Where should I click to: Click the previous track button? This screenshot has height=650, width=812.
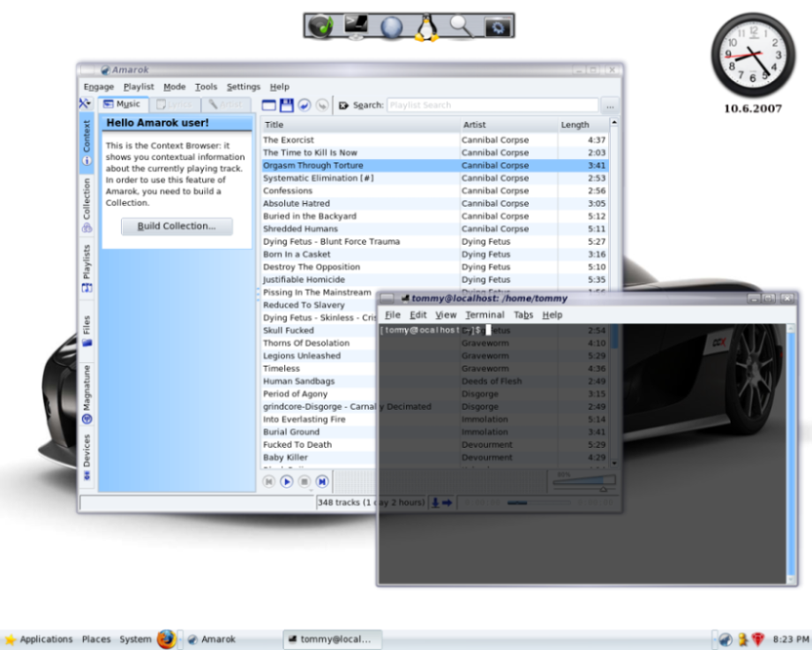pyautogui.click(x=269, y=481)
